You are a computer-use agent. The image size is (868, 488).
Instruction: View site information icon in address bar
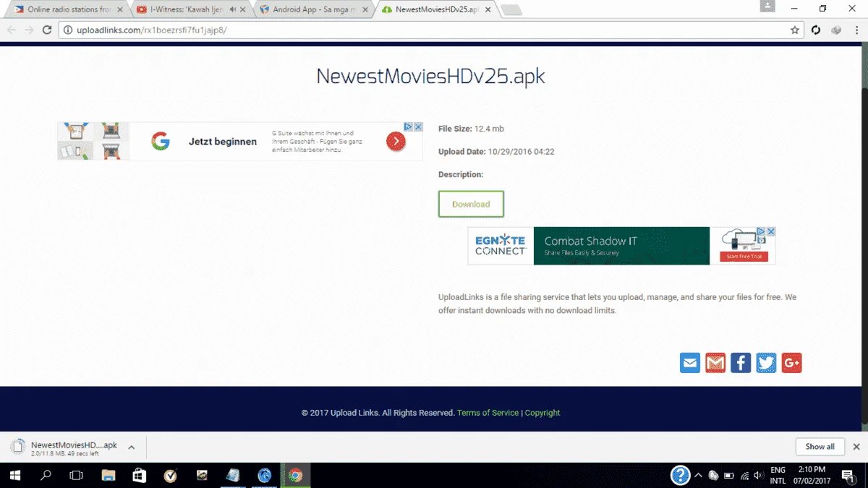pos(68,30)
